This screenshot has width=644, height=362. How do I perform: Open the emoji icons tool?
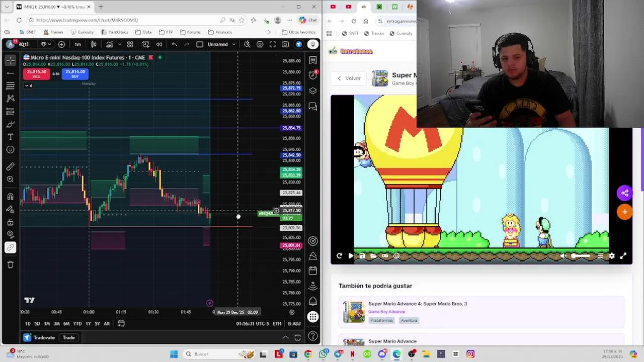point(11,150)
